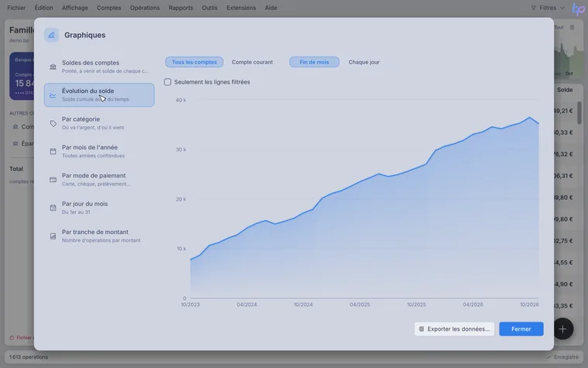Open the Filtres dropdown
This screenshot has width=588, height=368.
(548, 8)
